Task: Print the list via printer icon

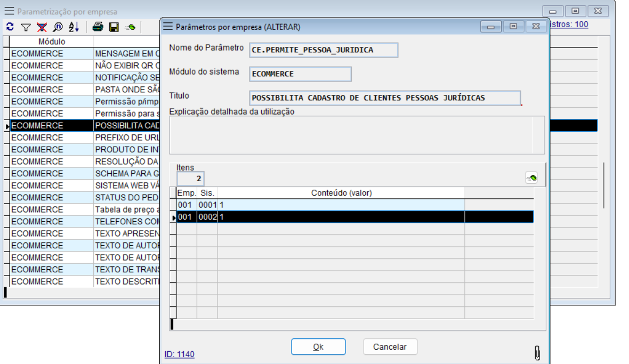Action: pyautogui.click(x=98, y=27)
